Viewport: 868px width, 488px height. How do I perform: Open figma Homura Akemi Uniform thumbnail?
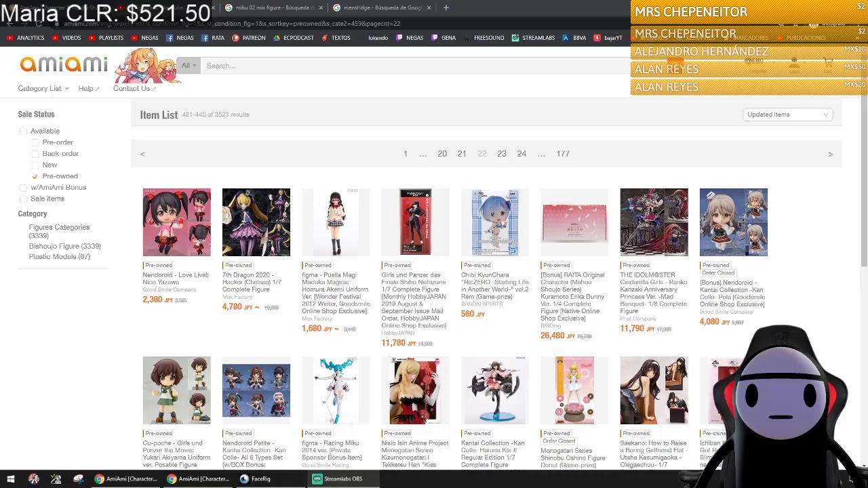(x=336, y=222)
